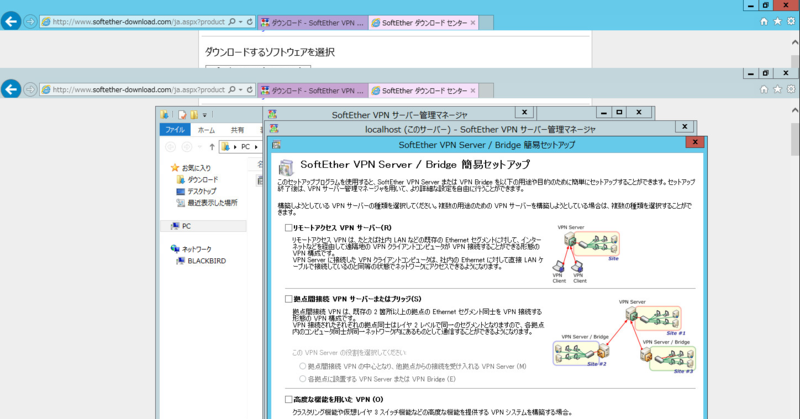
Task: Refresh page in the blue-titled browser window
Action: pos(249,22)
